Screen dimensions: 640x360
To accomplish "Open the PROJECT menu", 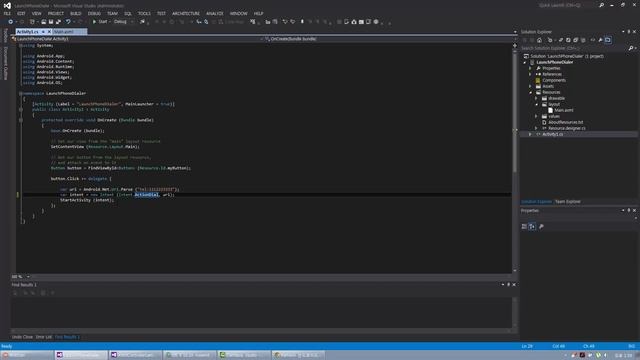I will (56, 13).
